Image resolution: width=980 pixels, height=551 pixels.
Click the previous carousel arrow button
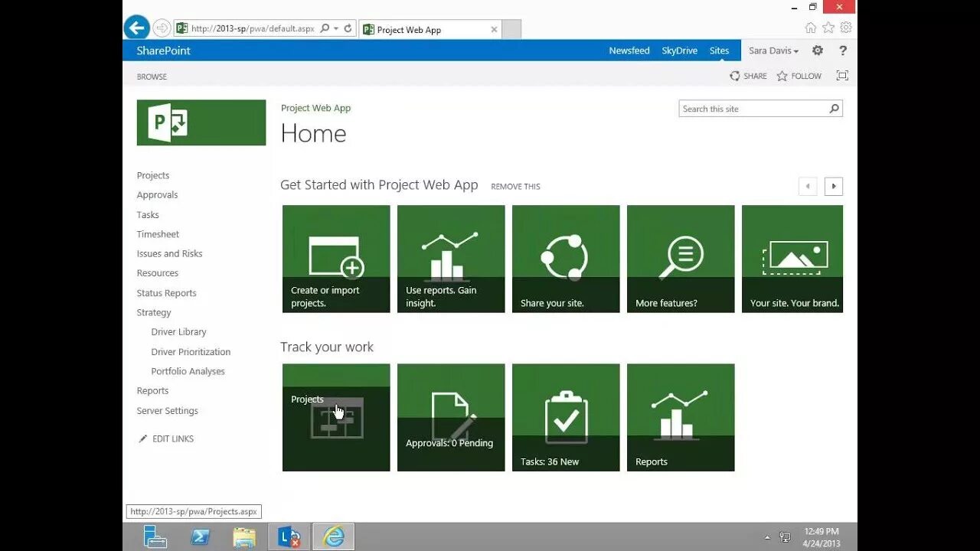coord(808,186)
